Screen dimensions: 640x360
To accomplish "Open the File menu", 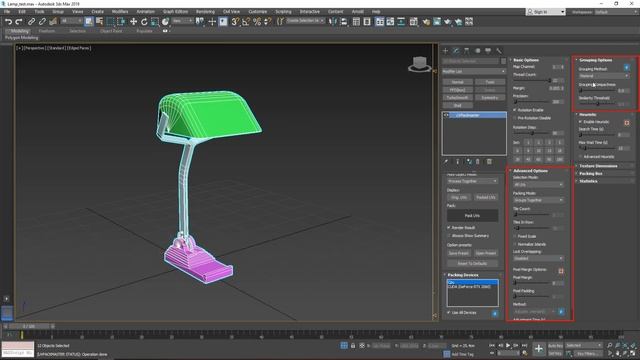I will 7,12.
